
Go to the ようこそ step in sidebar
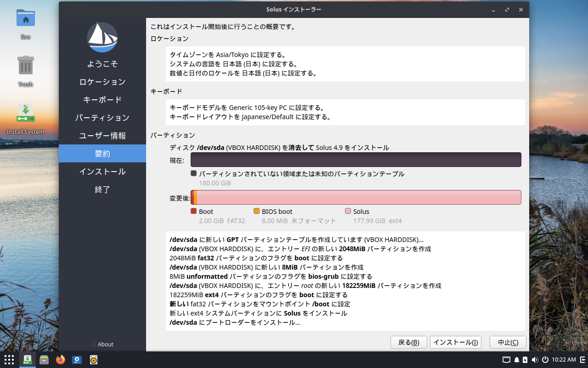(x=102, y=64)
